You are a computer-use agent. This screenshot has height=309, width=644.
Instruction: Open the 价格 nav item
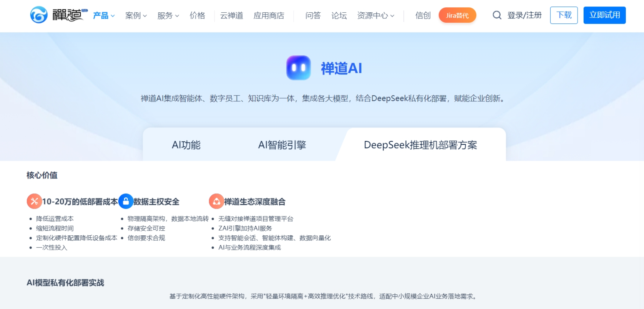tap(198, 15)
